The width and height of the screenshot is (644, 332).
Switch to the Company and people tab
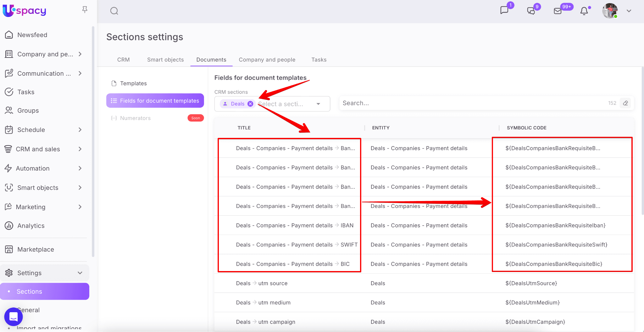click(x=267, y=60)
